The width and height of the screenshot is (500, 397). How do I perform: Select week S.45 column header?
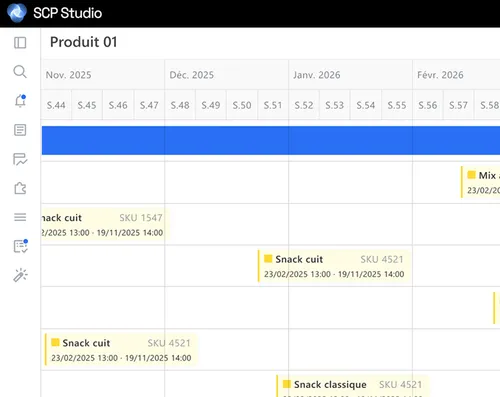(x=87, y=105)
